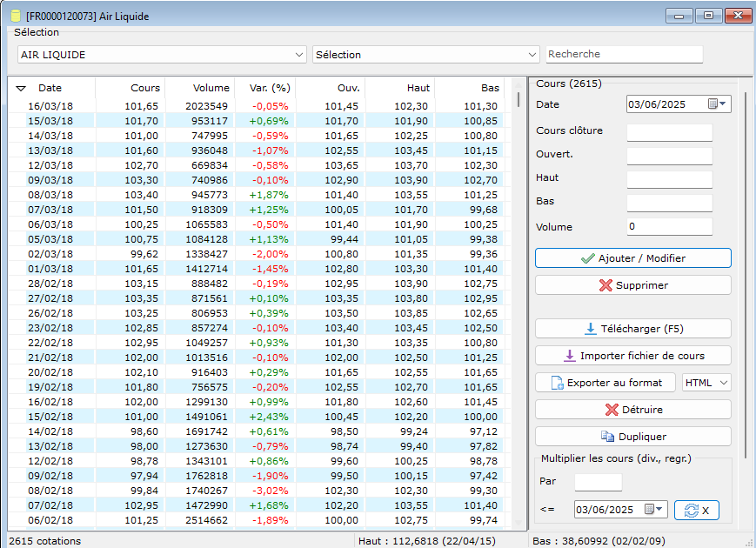Click the green checkmark on Ajouter / Modifier
756x548 pixels.
(588, 258)
